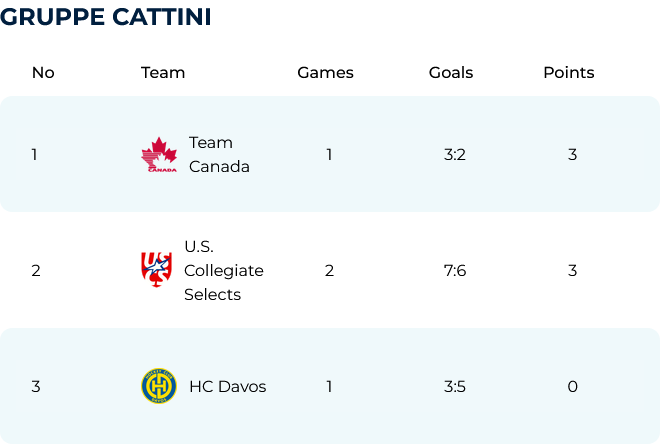
Task: Select the Team column header
Action: (163, 72)
